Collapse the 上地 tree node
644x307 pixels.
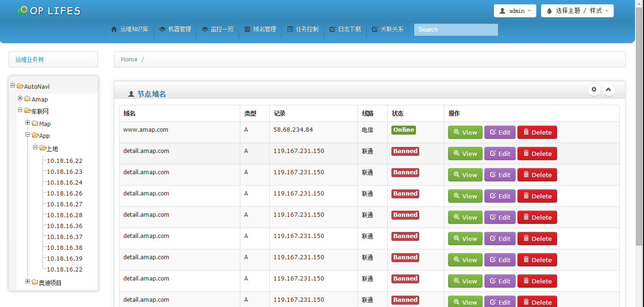tap(35, 147)
